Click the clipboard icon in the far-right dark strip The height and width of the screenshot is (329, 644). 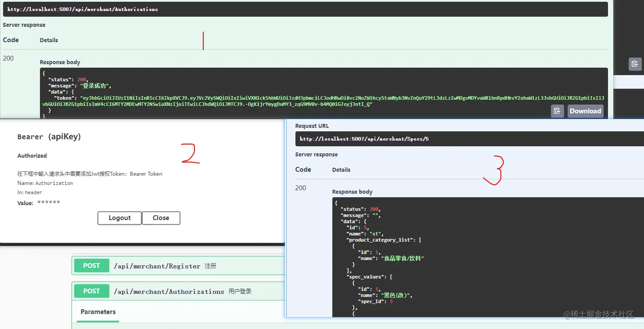tap(634, 64)
